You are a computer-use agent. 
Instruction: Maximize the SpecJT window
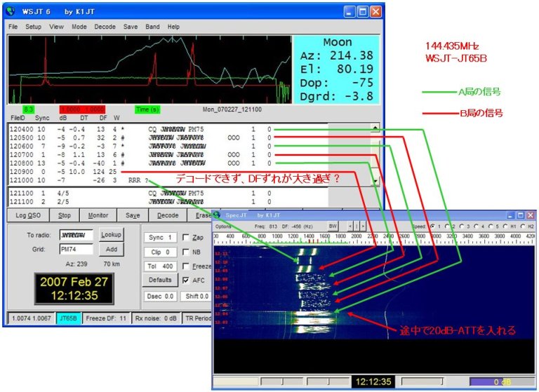(x=521, y=215)
